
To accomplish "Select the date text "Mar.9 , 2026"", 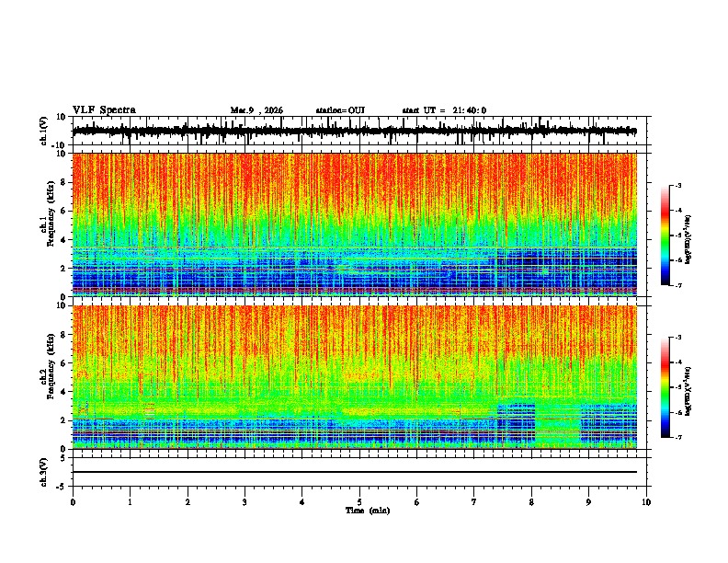I will coord(256,110).
